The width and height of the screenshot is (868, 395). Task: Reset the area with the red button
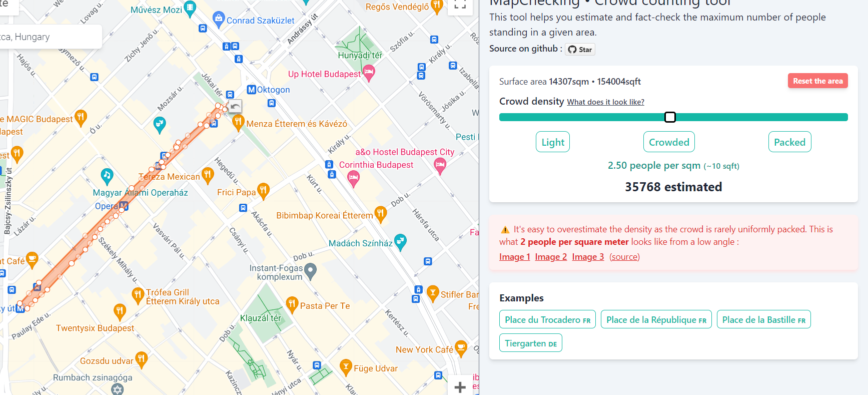pos(817,81)
